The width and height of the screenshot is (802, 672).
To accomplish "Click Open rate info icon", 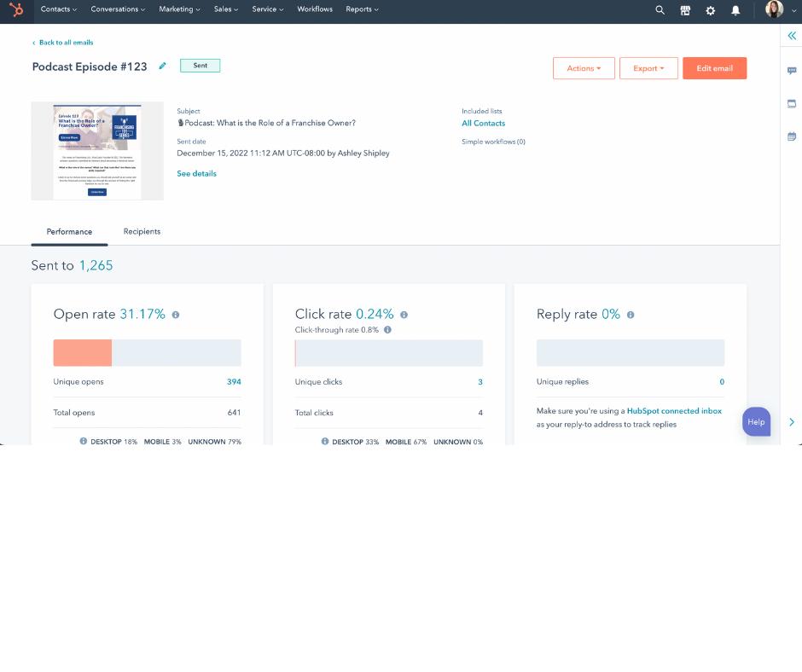I will click(x=176, y=315).
